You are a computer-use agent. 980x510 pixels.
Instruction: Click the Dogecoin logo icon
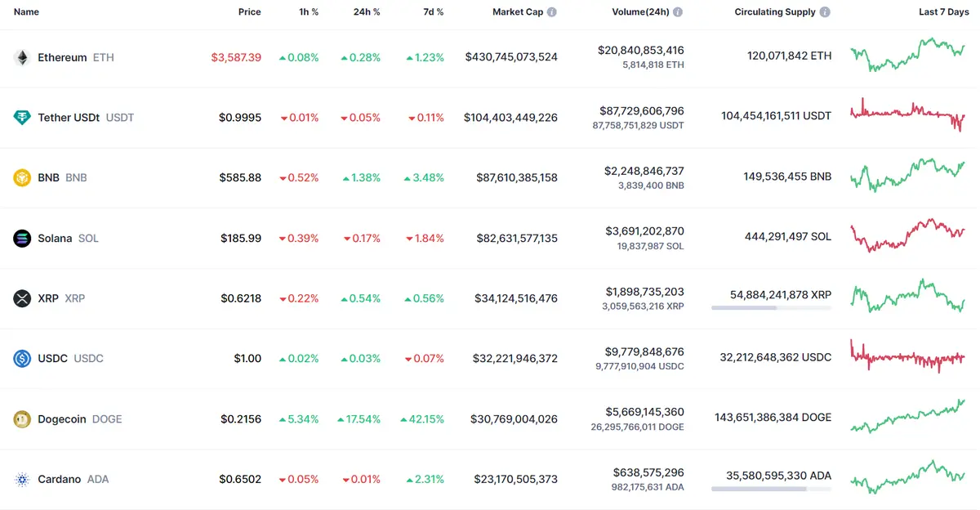coord(22,418)
